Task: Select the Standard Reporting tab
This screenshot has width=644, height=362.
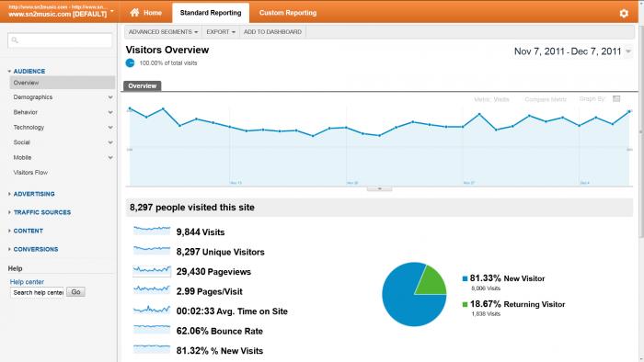Action: (211, 13)
